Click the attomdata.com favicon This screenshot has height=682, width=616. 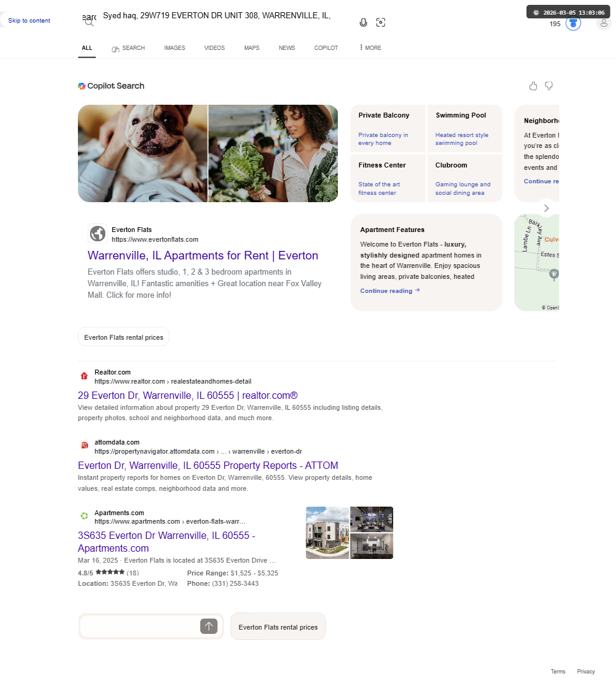tap(85, 445)
